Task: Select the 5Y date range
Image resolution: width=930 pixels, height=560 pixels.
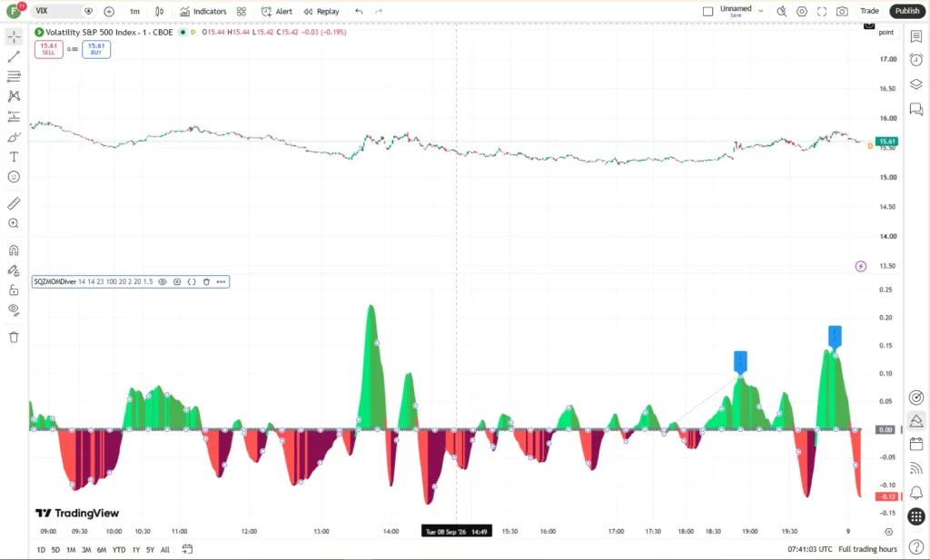Action: [150, 550]
